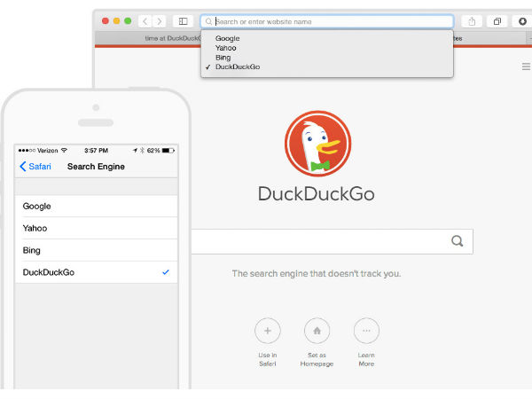Viewport: 532px width, 399px height.
Task: Click the share icon in Safari toolbar
Action: [x=472, y=21]
